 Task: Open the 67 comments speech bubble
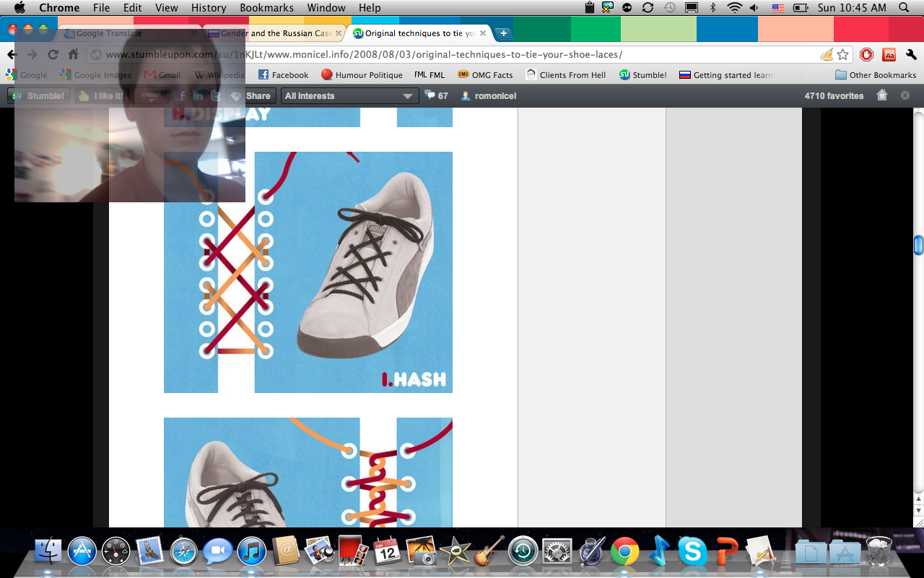click(x=436, y=95)
